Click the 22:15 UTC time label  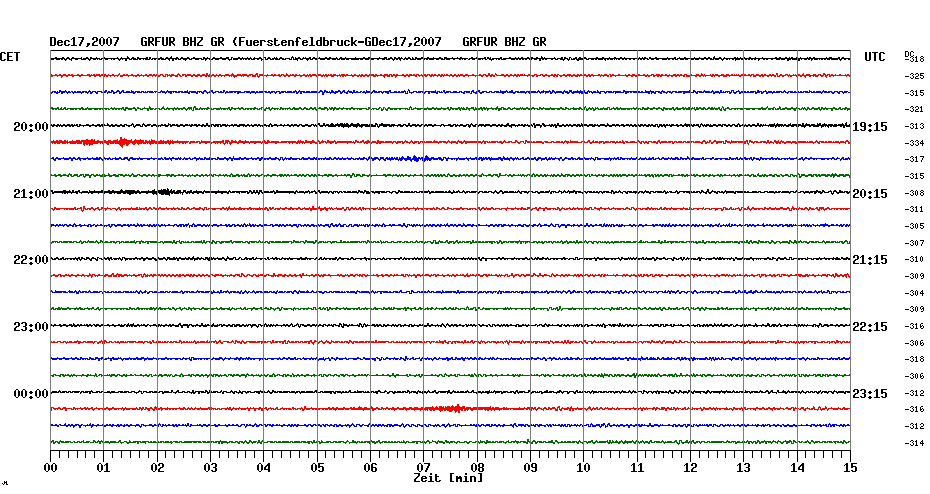pyautogui.click(x=870, y=327)
